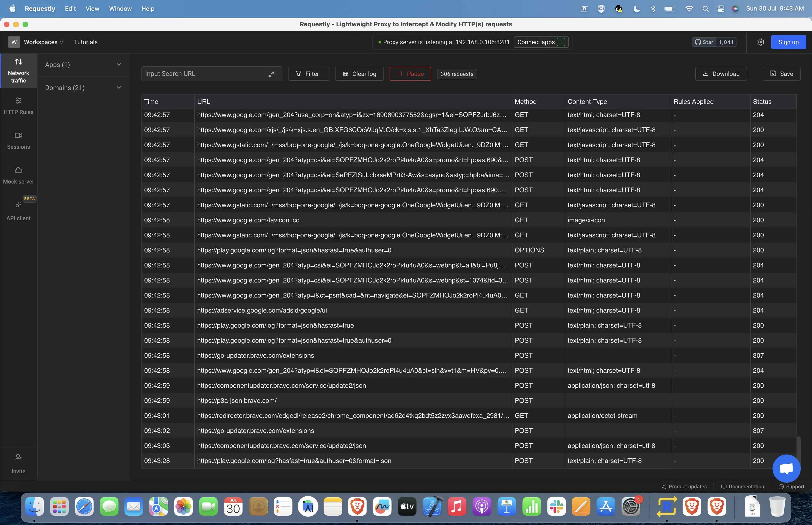Click the URL column header
The width and height of the screenshot is (812, 525).
click(x=353, y=102)
